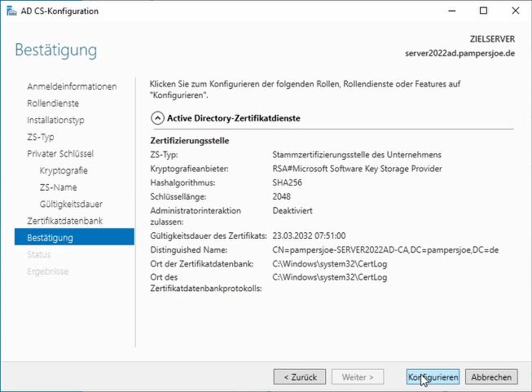This screenshot has height=392, width=532.
Task: Select Privater Schlüssel in the sidebar
Action: coord(60,154)
